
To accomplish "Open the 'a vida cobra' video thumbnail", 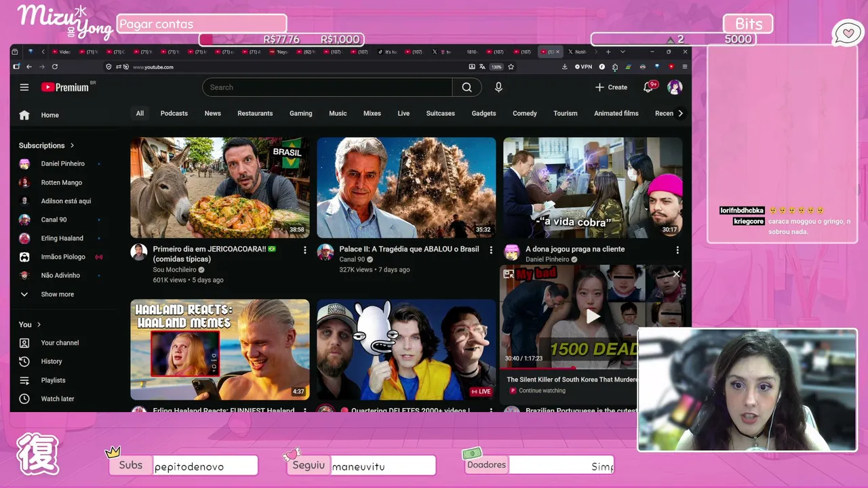I will (593, 188).
